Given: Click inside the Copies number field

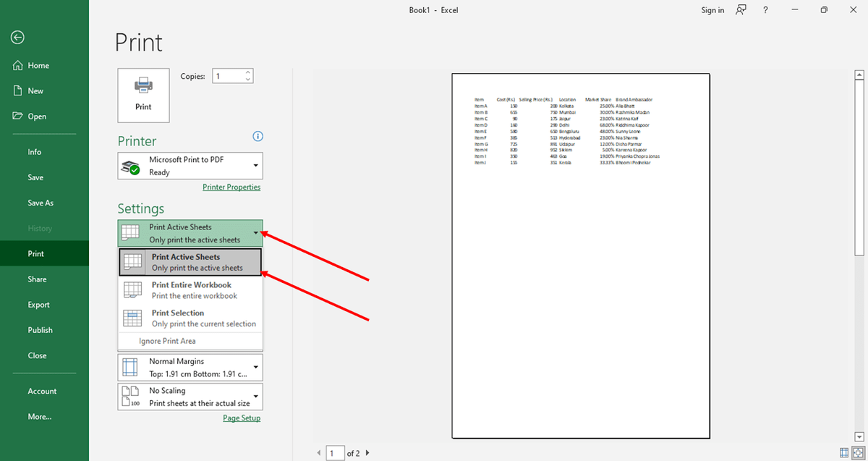Looking at the screenshot, I should tap(227, 76).
